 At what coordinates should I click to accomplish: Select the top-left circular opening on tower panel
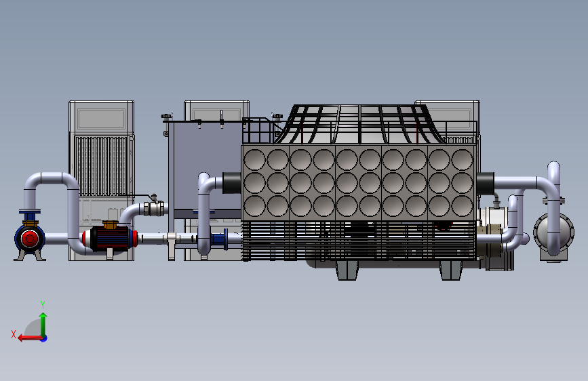pos(254,159)
